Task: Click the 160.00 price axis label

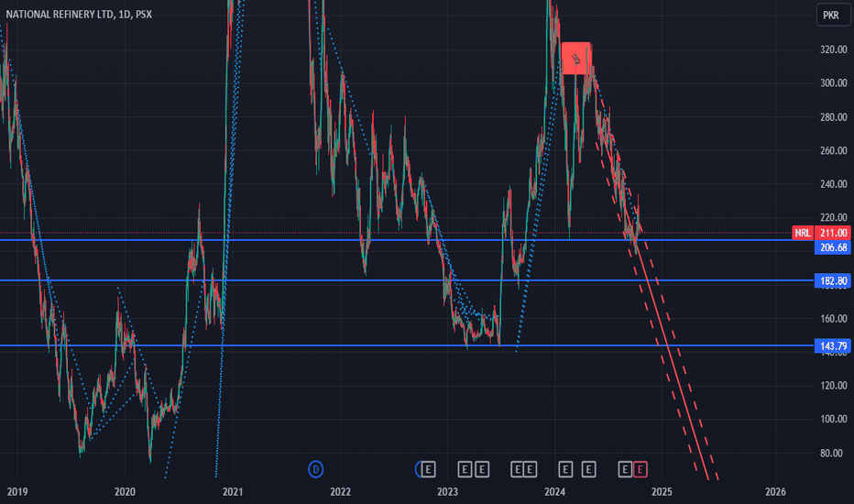Action: coord(834,318)
